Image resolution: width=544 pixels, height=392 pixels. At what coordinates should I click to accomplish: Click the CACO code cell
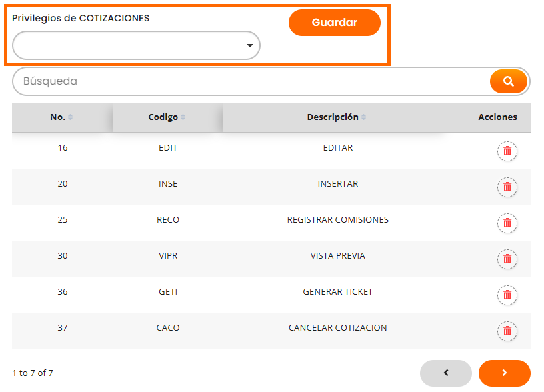tap(168, 328)
